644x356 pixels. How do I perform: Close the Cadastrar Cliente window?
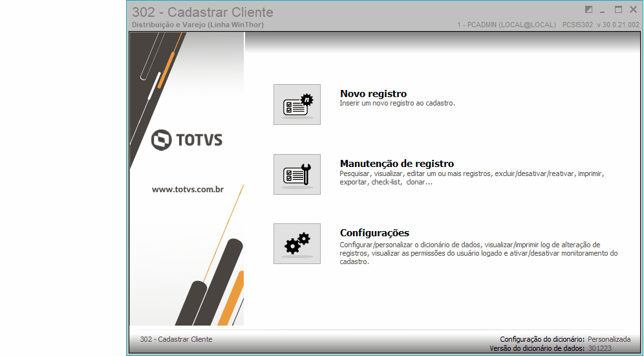pos(633,10)
